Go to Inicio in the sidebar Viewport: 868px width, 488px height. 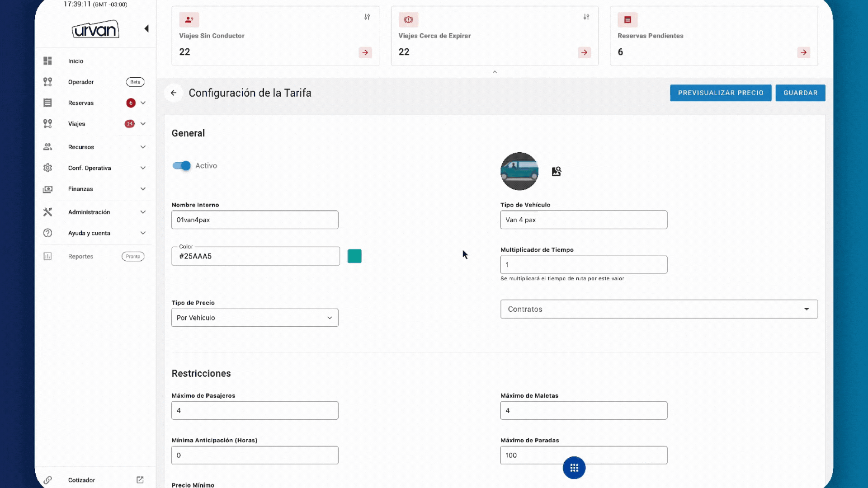click(x=75, y=61)
